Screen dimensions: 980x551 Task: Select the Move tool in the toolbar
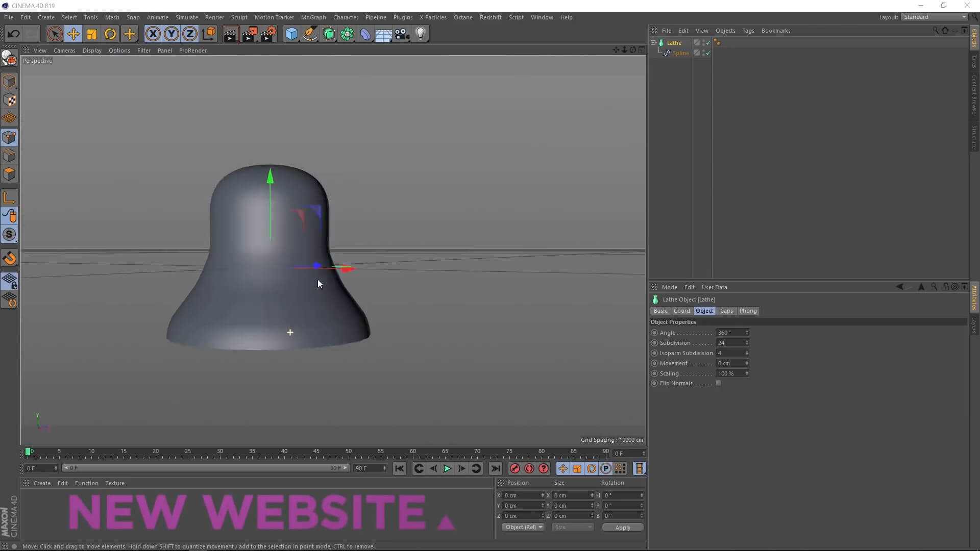pos(73,34)
